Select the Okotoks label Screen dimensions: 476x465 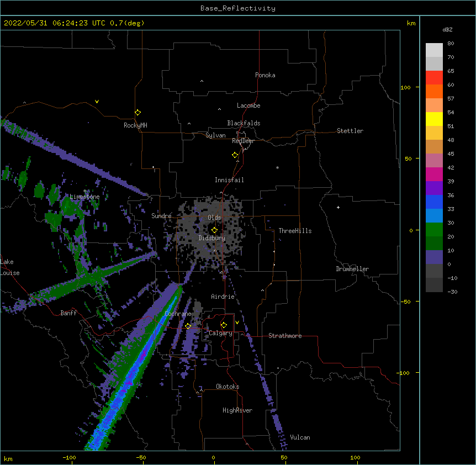pos(228,387)
